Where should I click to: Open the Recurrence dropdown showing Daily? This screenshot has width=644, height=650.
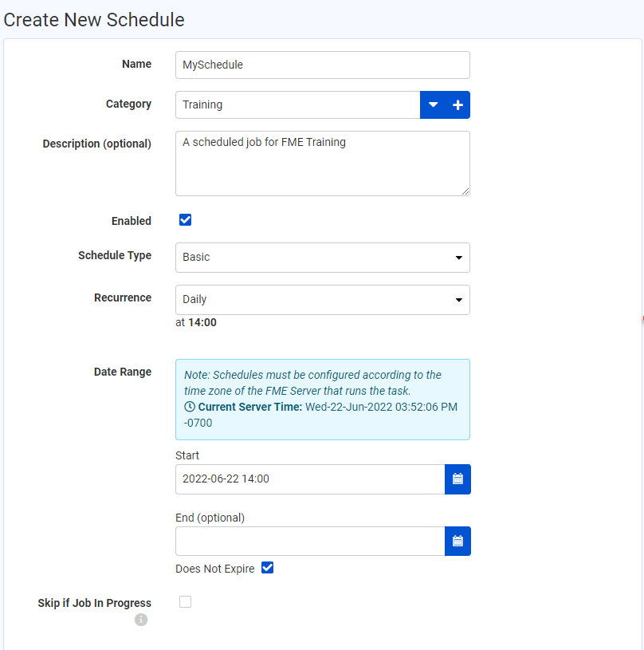click(x=322, y=300)
